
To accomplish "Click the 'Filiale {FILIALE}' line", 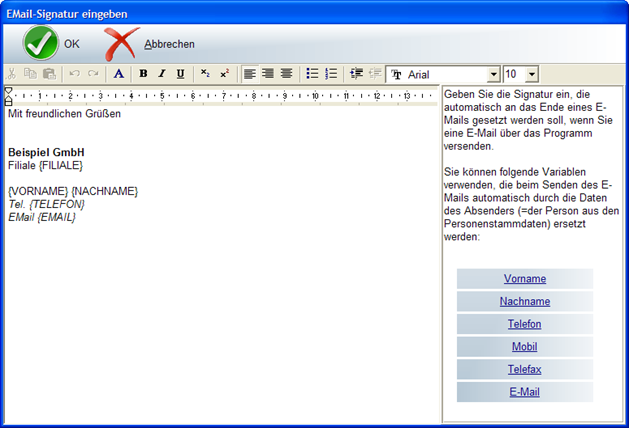I will pyautogui.click(x=45, y=165).
